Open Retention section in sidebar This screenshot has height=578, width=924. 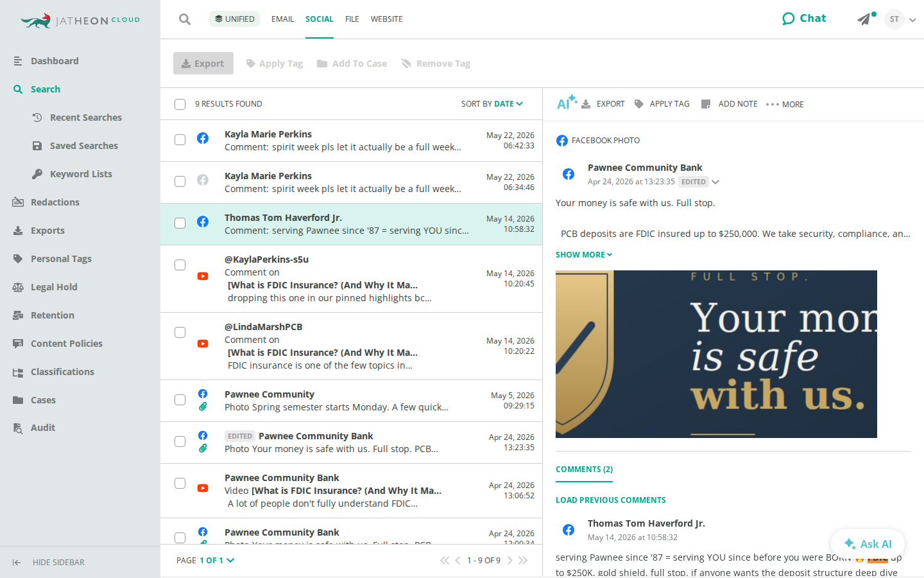point(52,315)
